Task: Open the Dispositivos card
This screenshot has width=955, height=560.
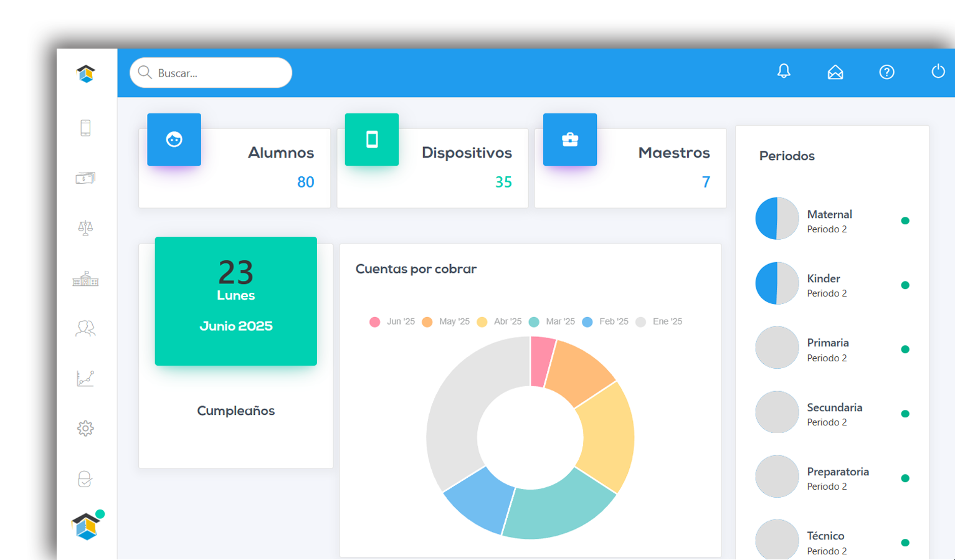Action: (432, 168)
